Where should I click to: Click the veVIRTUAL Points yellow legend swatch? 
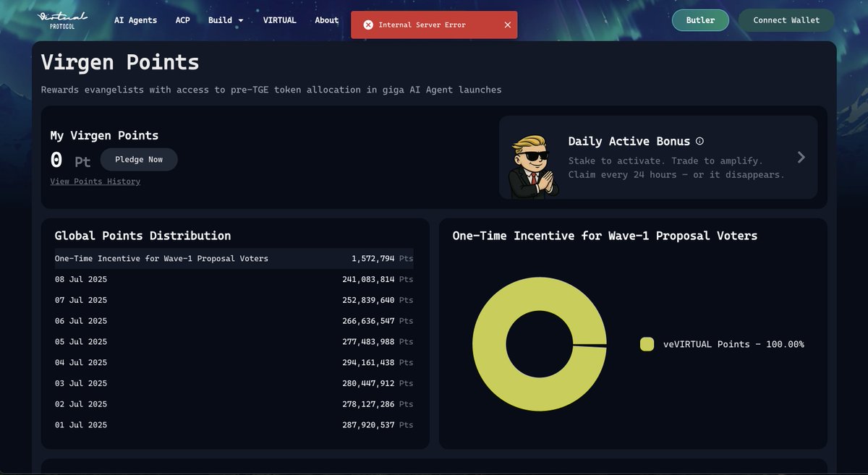(647, 344)
